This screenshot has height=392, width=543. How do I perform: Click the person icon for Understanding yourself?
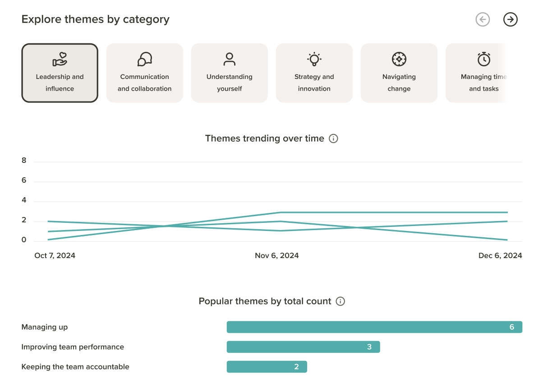coord(230,59)
